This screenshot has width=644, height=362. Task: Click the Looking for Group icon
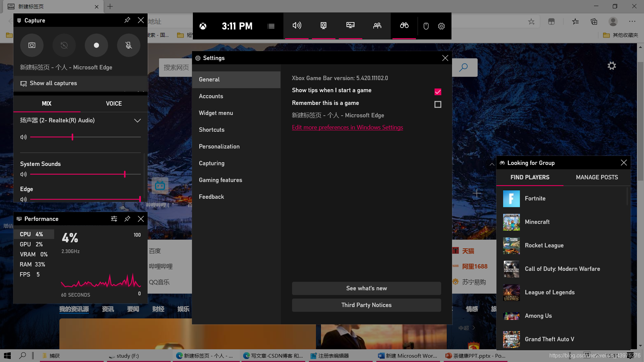pyautogui.click(x=404, y=25)
